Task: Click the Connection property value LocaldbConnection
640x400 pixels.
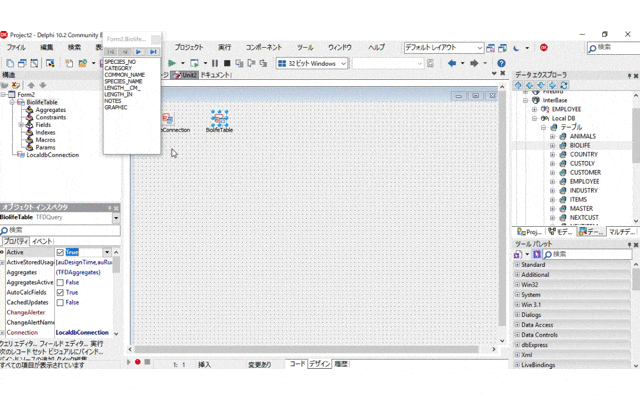Action: pyautogui.click(x=82, y=333)
